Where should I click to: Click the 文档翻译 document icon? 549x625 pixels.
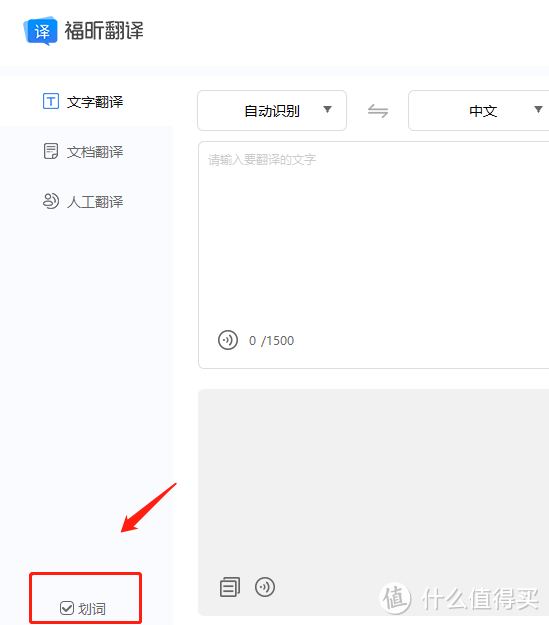[51, 151]
